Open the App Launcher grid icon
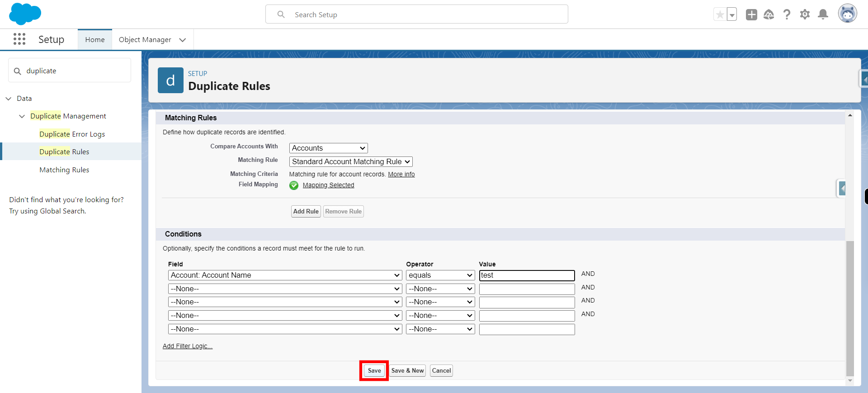 point(19,39)
